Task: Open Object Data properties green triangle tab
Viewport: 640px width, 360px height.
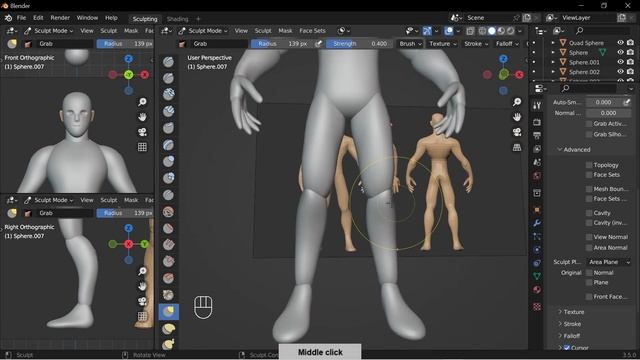Action: (x=537, y=276)
